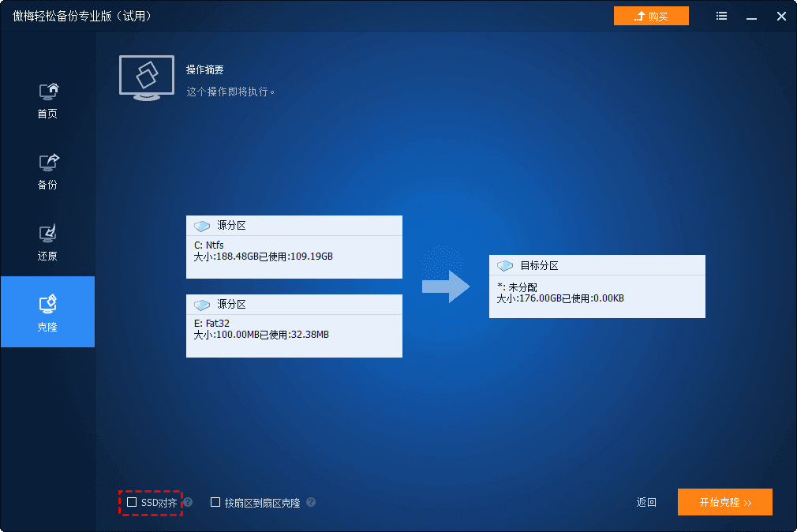
Task: Open the Restore (还原) sidebar section
Action: click(47, 242)
